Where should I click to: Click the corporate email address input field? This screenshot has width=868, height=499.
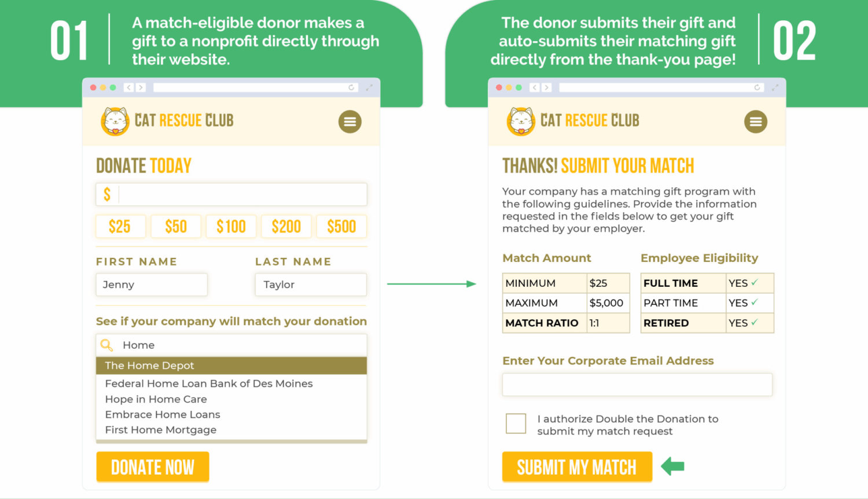point(637,385)
